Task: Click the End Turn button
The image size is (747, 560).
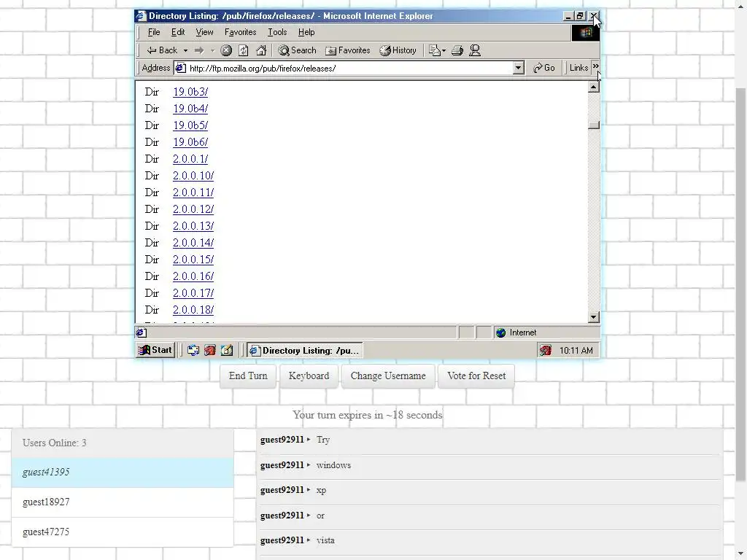Action: 248,376
